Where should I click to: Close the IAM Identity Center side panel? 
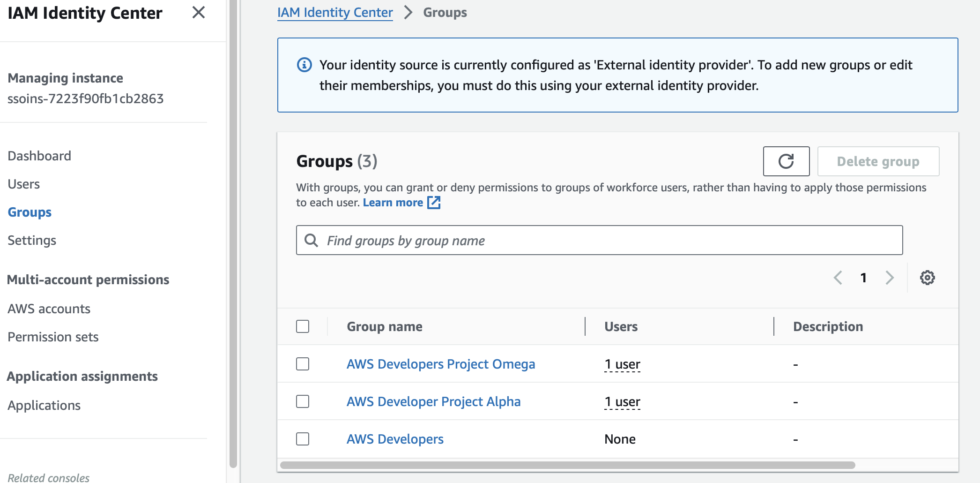click(x=199, y=13)
